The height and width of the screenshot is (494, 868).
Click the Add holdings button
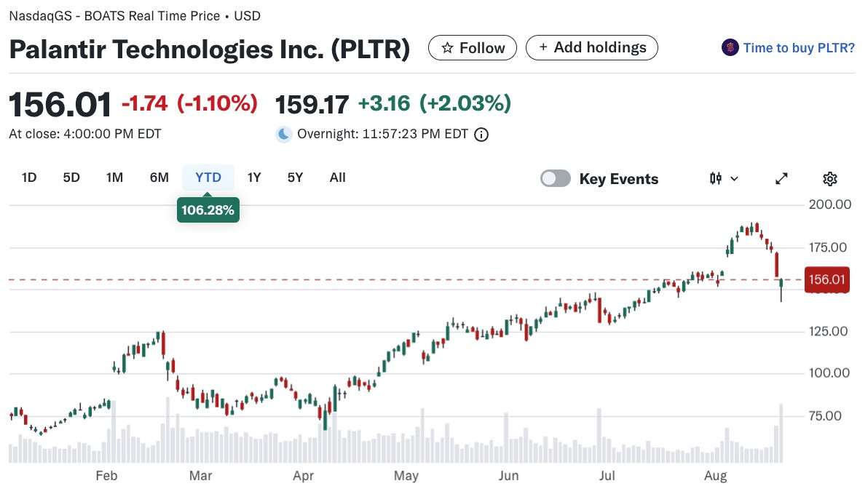tap(592, 47)
